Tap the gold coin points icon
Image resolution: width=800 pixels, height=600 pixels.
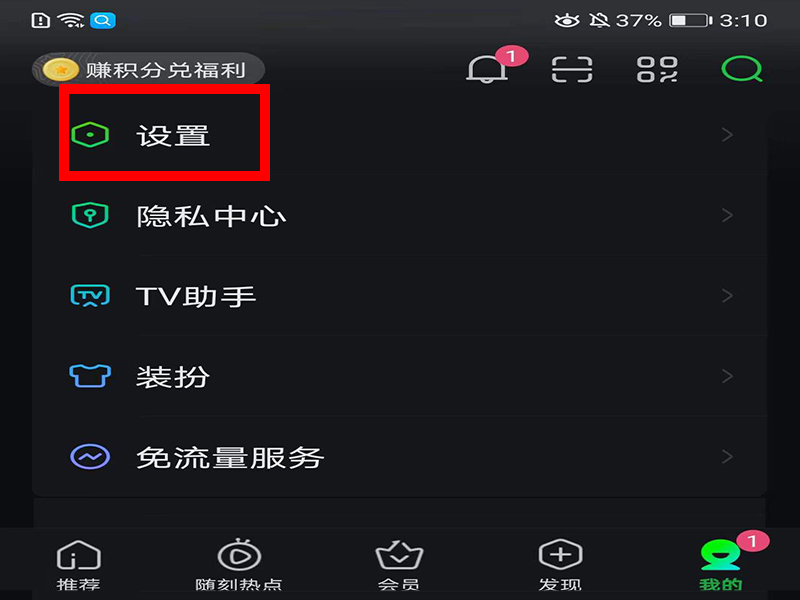tap(61, 70)
